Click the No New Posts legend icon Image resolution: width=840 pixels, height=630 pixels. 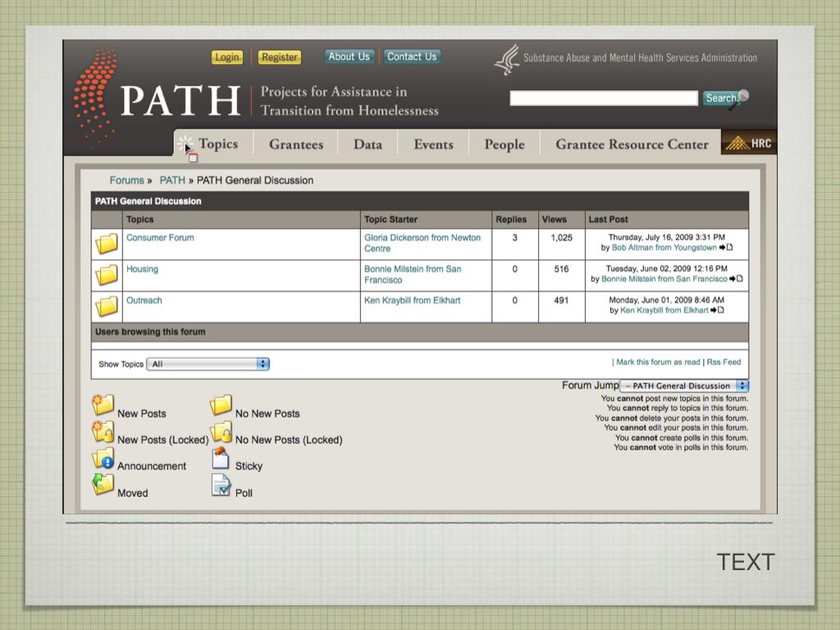click(220, 405)
